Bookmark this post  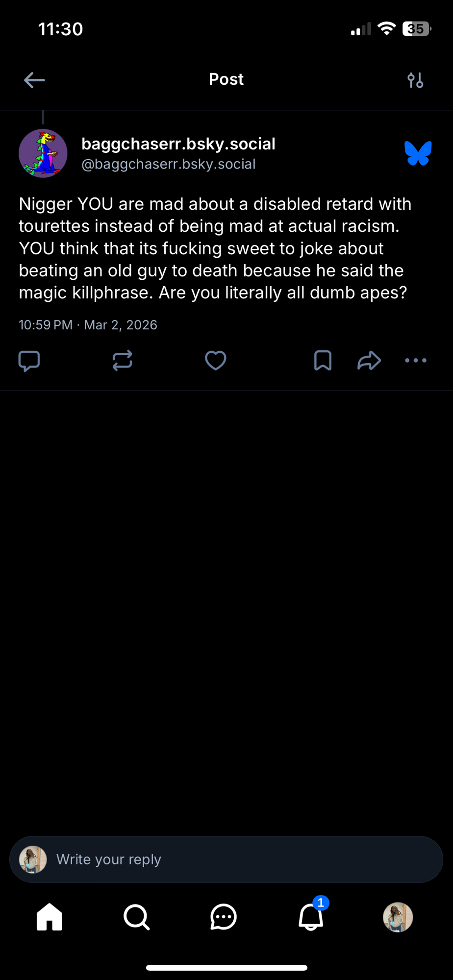323,361
